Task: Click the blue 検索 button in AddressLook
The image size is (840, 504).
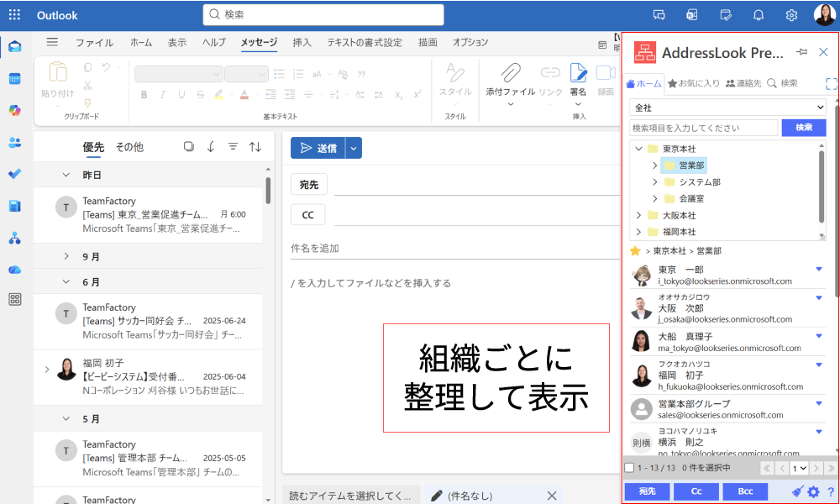Action: [x=804, y=128]
